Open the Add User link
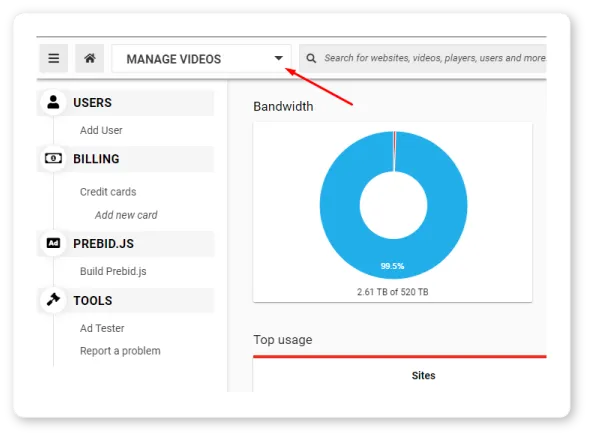The width and height of the screenshot is (589, 436). pyautogui.click(x=101, y=130)
